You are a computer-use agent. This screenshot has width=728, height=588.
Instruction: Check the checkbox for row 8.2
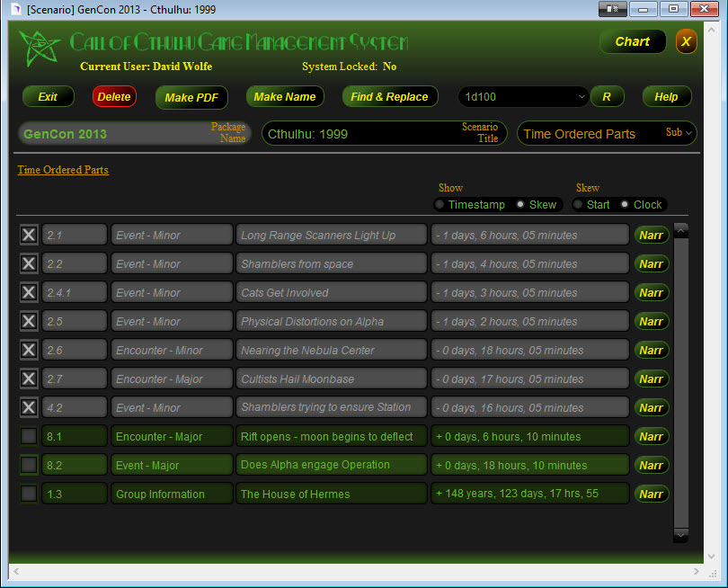[x=29, y=465]
